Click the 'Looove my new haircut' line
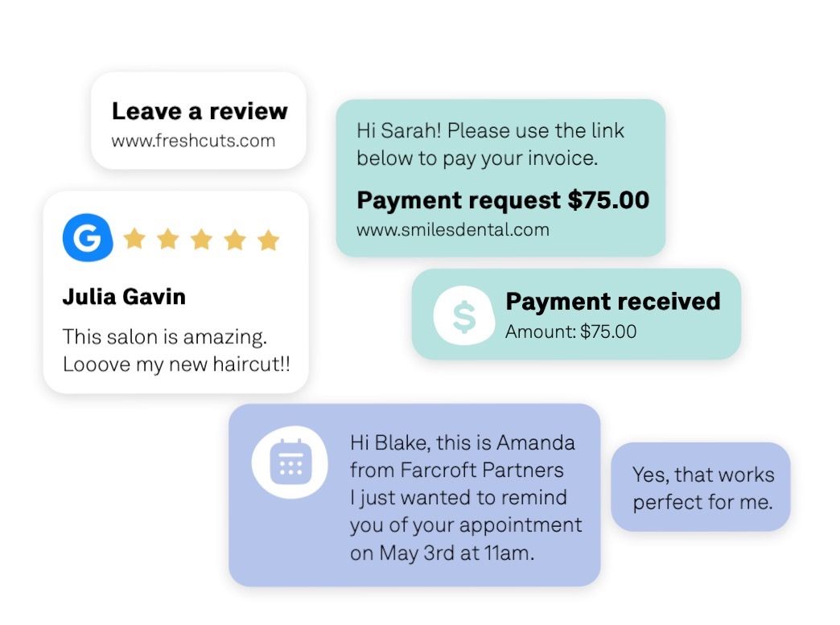 177,364
